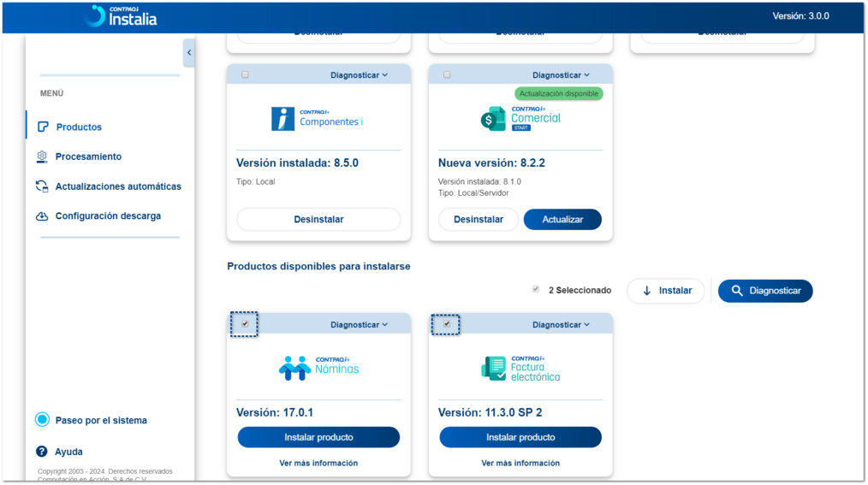Click 'Productos disponibles para instalarse' heading

318,267
